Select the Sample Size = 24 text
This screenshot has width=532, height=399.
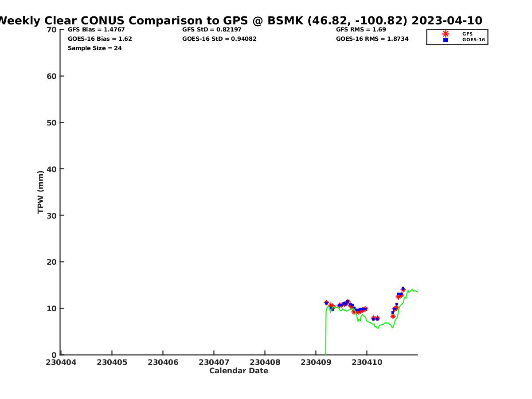pyautogui.click(x=94, y=48)
